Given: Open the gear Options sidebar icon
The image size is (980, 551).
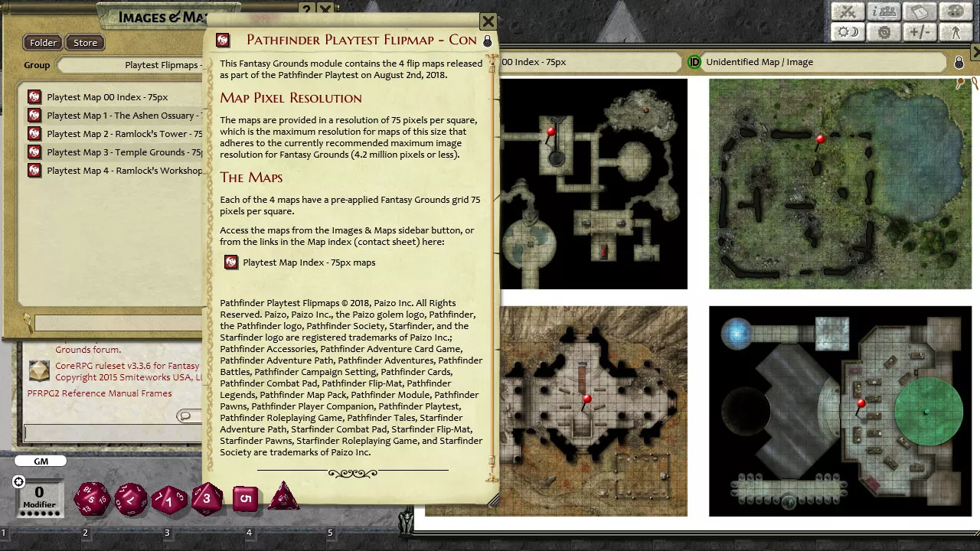Looking at the screenshot, I should (884, 32).
